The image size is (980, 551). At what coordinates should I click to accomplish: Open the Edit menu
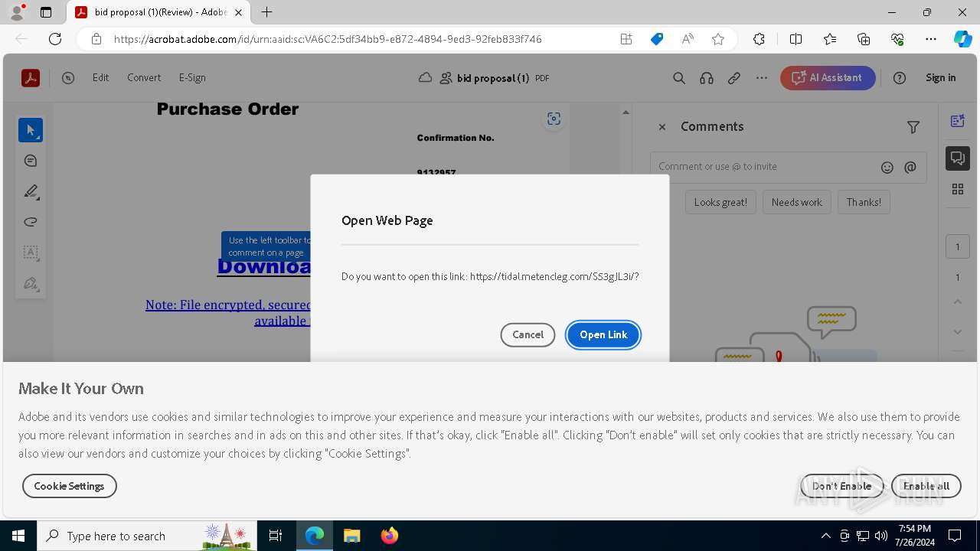coord(100,77)
